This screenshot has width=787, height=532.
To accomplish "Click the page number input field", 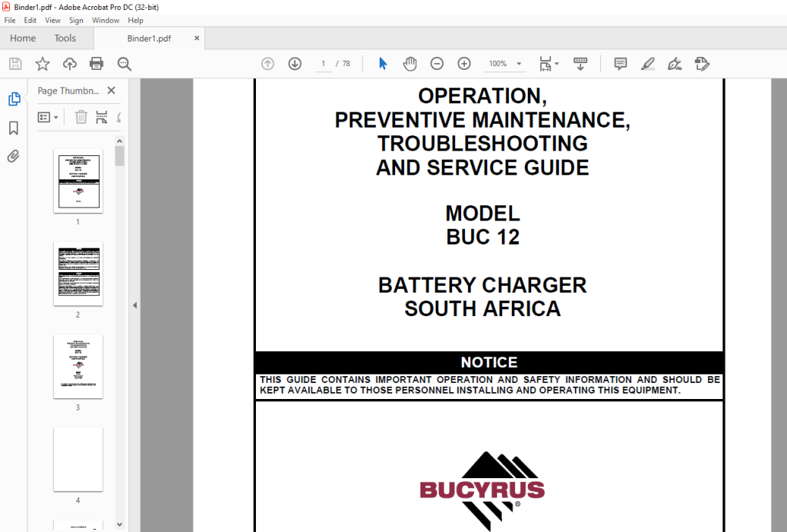I will tap(324, 64).
